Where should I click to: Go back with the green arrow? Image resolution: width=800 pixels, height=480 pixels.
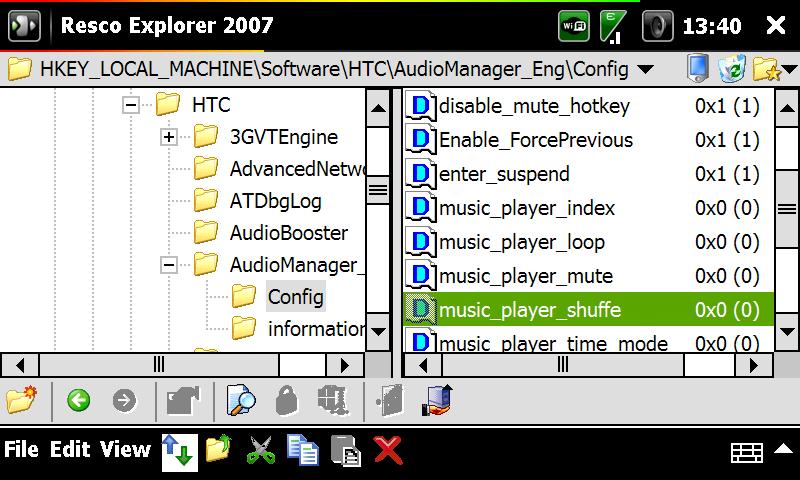[x=78, y=400]
